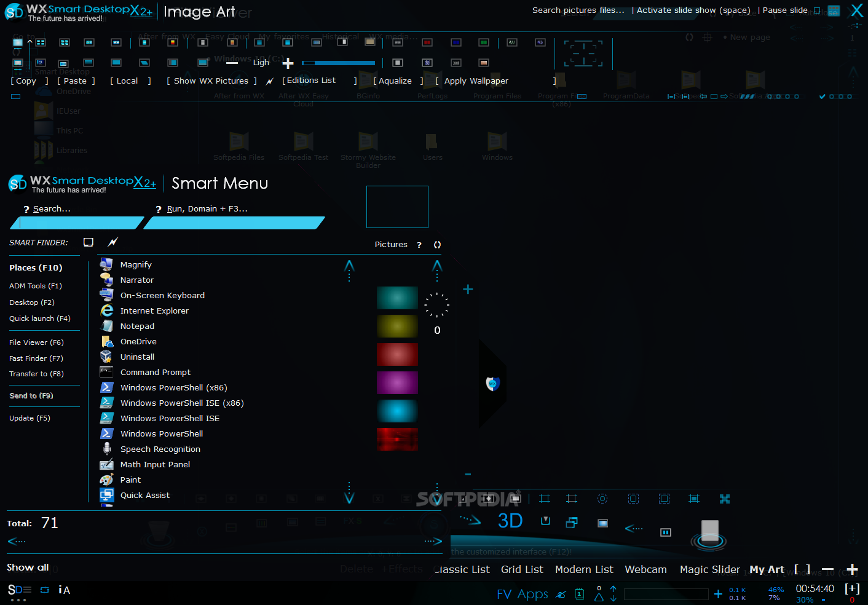Click the refresh brackets icon next to Pictures

pos(437,245)
